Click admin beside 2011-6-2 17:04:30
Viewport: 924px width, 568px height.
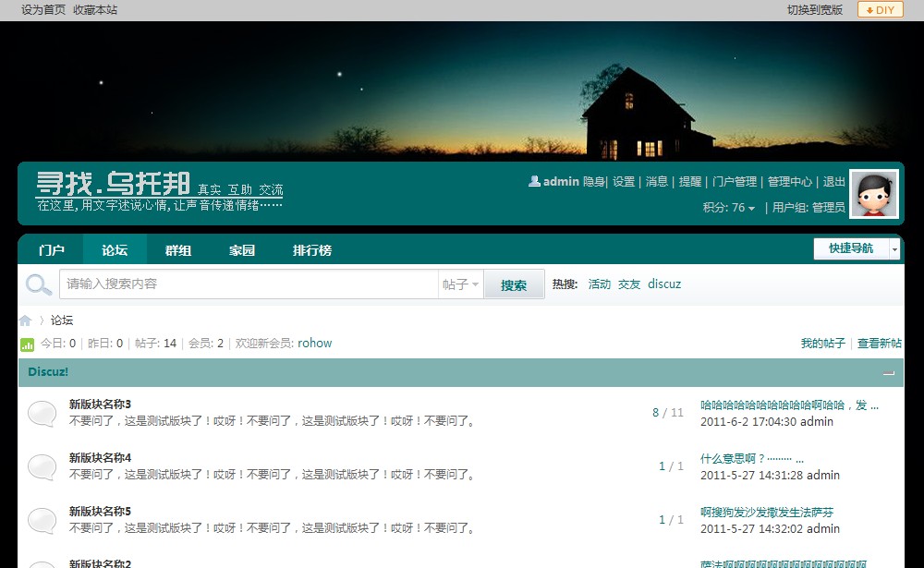pos(817,422)
